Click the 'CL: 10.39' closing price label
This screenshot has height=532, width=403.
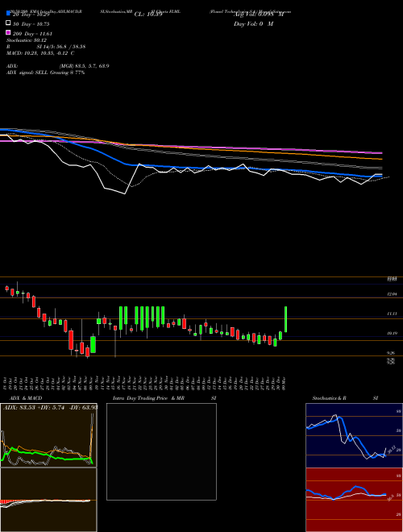(148, 15)
